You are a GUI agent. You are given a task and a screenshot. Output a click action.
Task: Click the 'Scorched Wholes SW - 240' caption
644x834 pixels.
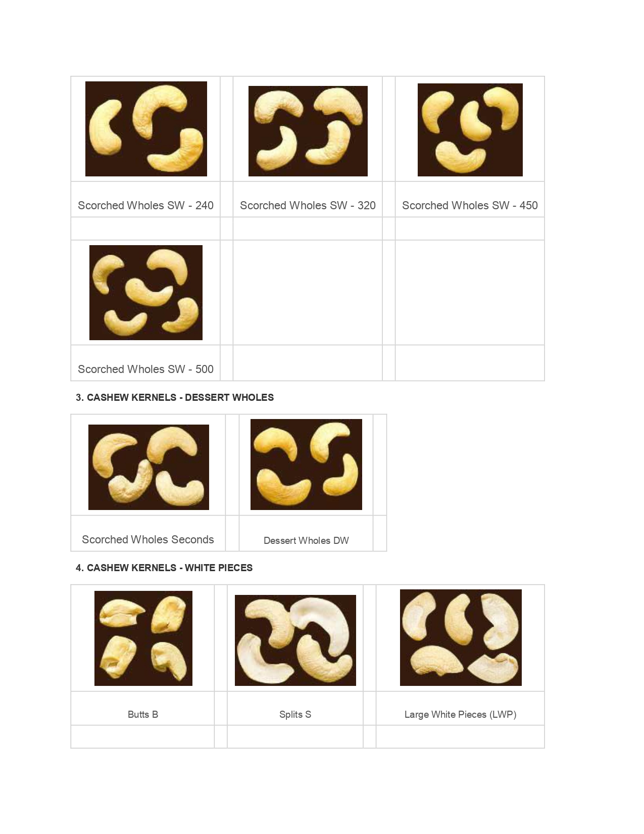pos(145,205)
